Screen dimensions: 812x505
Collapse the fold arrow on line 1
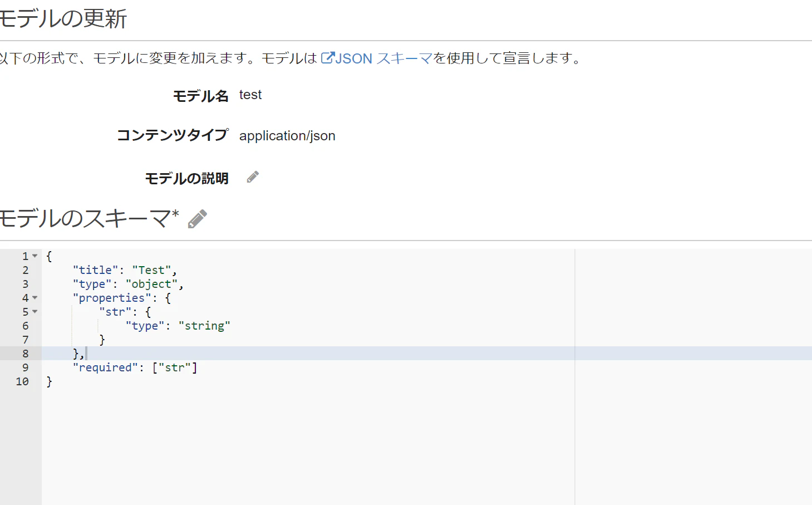pyautogui.click(x=35, y=256)
